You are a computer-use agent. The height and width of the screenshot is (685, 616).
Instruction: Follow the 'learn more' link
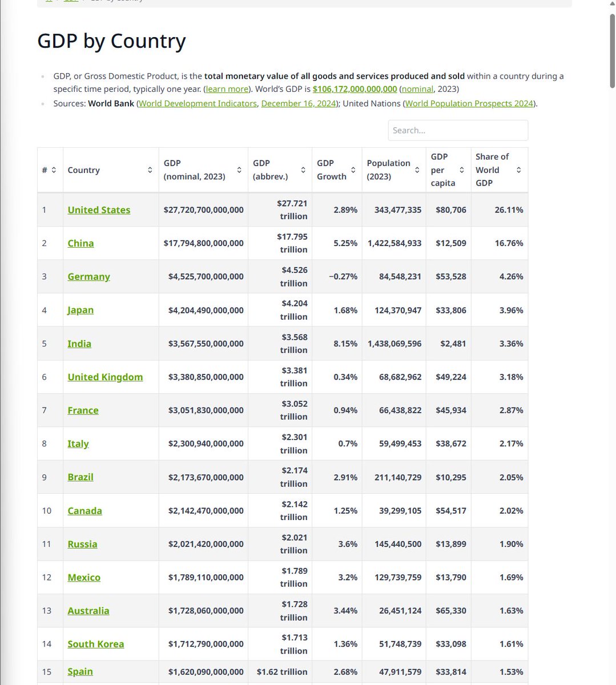(x=227, y=89)
